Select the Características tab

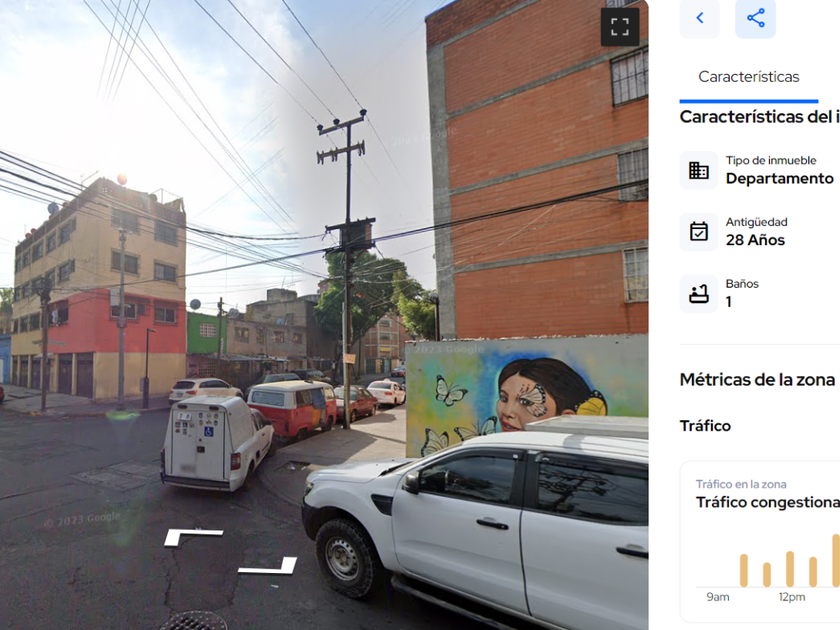[x=748, y=77]
